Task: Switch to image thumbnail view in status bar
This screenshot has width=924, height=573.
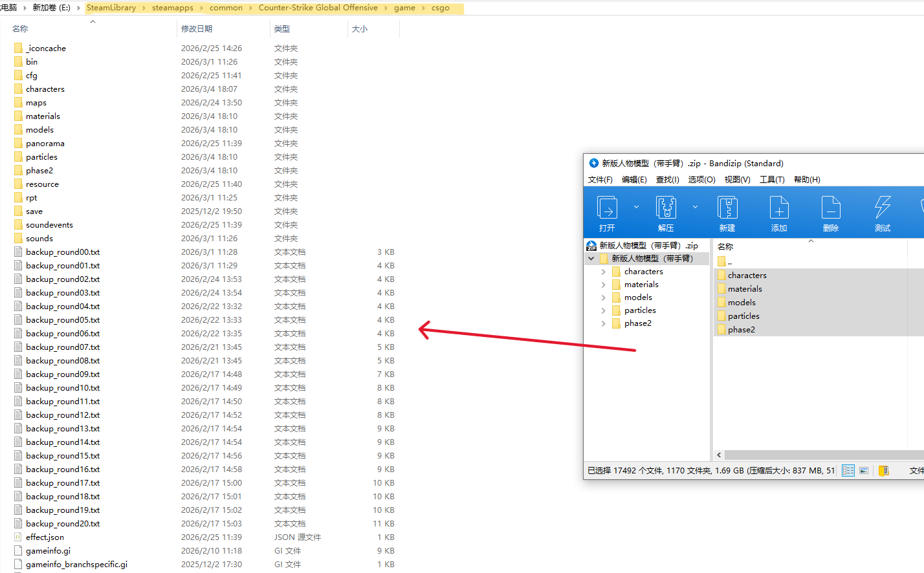Action: click(864, 471)
